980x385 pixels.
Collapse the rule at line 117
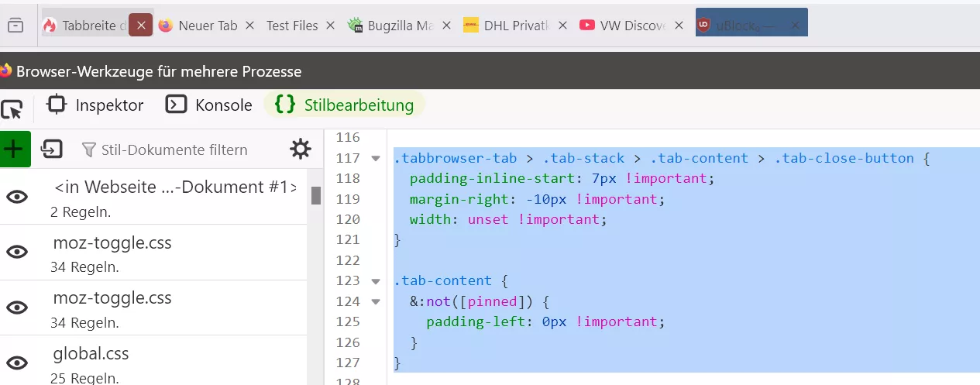[376, 159]
